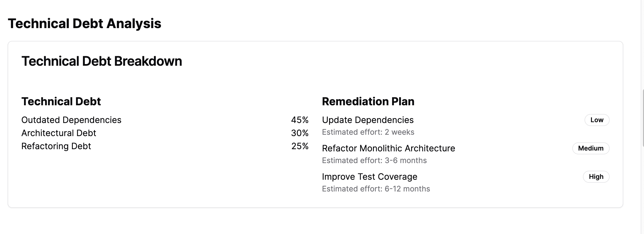Click the High priority badge
The height and width of the screenshot is (234, 644).
pos(596,177)
